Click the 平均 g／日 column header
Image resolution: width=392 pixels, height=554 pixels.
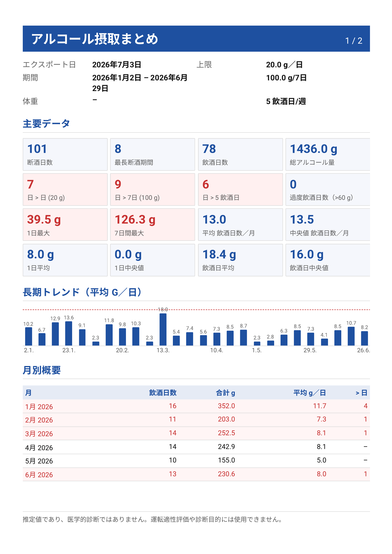coord(310,393)
